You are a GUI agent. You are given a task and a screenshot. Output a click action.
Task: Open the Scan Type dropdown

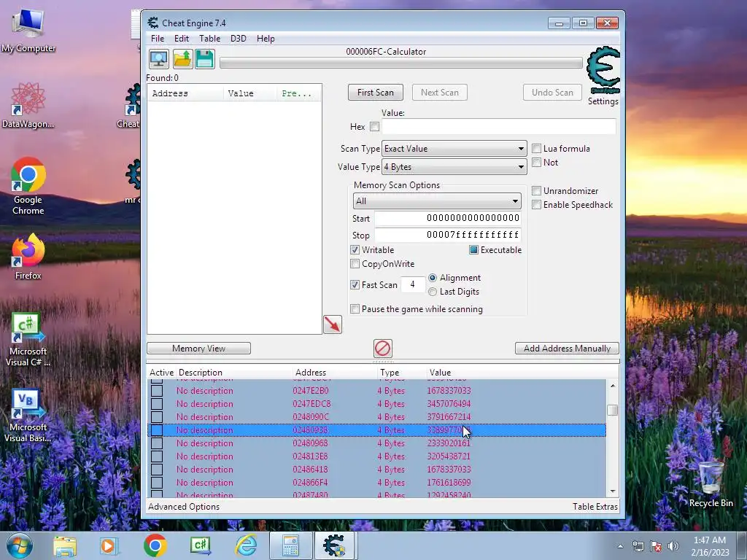(x=454, y=149)
